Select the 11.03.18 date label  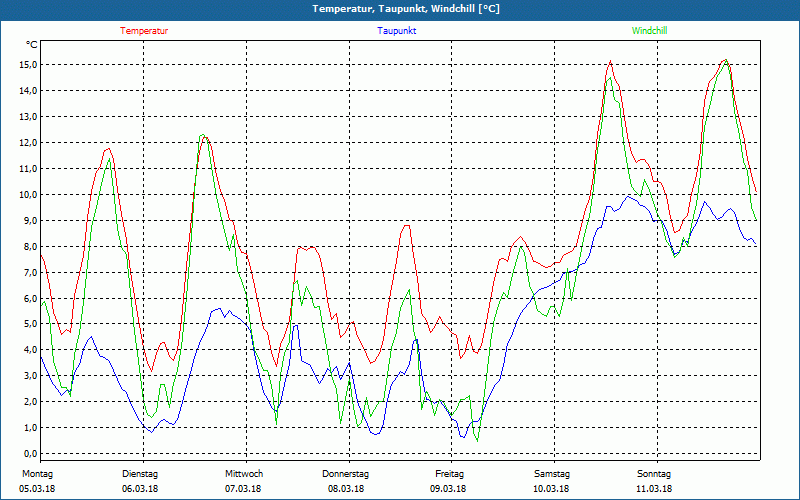pyautogui.click(x=654, y=489)
